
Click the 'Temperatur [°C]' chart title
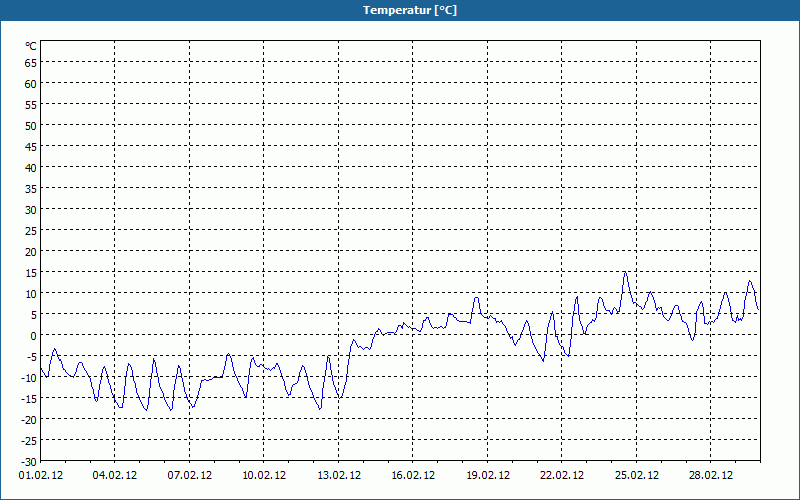point(410,10)
